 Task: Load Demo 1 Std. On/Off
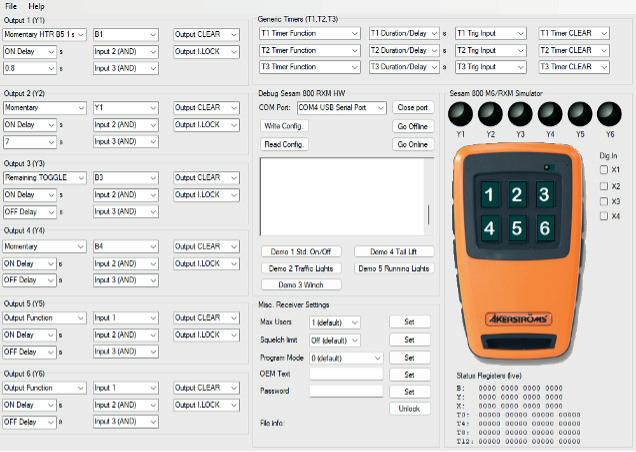point(301,252)
